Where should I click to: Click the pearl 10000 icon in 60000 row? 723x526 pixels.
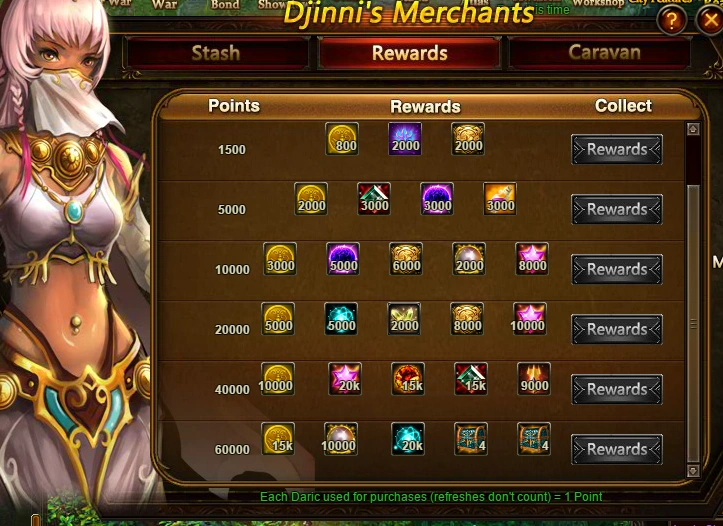pos(340,439)
